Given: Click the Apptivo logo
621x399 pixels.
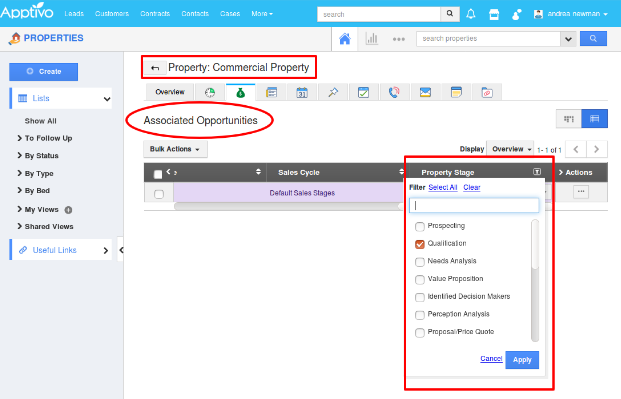Looking at the screenshot, I should pyautogui.click(x=27, y=11).
